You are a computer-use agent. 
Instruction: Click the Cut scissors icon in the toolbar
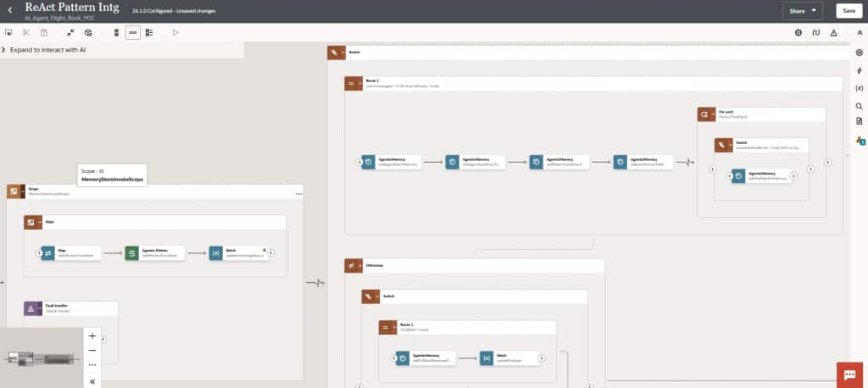pos(26,33)
